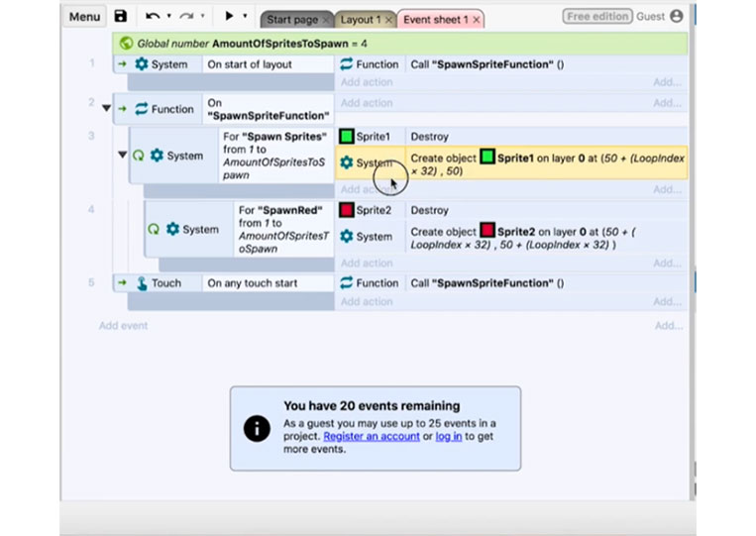Click the green Sprite1 icon beside Destroy

[x=346, y=137]
